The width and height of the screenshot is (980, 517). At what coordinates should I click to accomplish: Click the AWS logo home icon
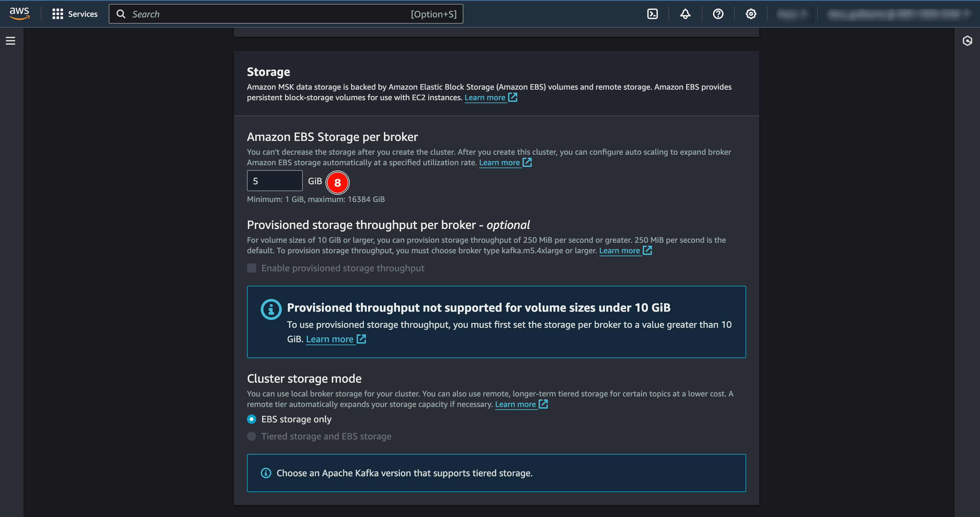pyautogui.click(x=19, y=14)
